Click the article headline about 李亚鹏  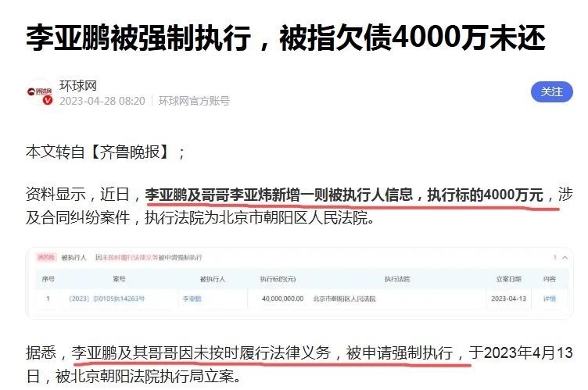pos(285,38)
